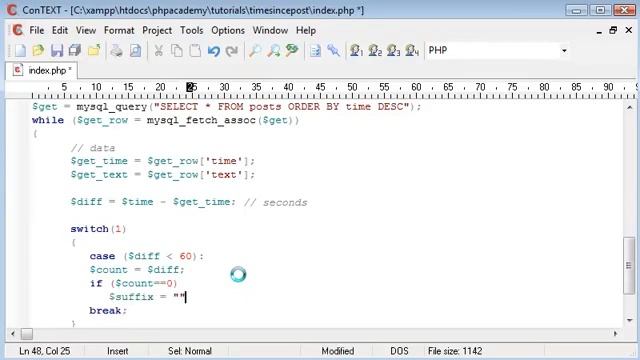Image resolution: width=640 pixels, height=360 pixels.
Task: Click the '$get_text' assignment line
Action: pyautogui.click(x=162, y=175)
